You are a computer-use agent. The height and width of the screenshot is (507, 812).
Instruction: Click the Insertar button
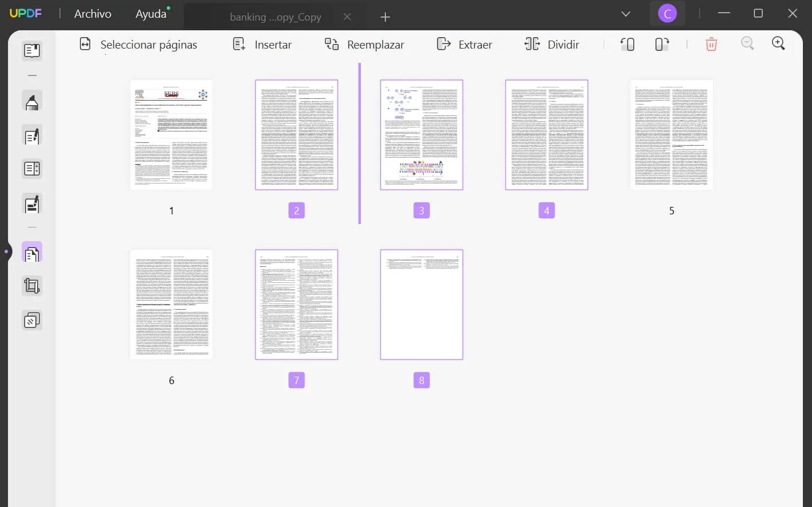(x=263, y=45)
